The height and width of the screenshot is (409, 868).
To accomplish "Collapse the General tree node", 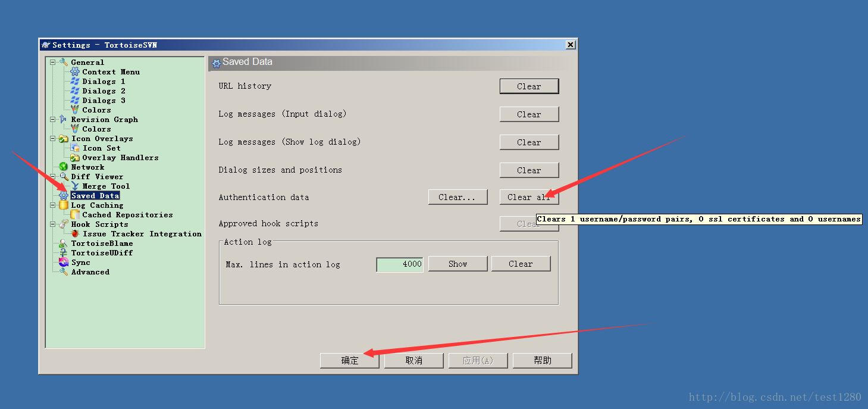I will pyautogui.click(x=52, y=62).
